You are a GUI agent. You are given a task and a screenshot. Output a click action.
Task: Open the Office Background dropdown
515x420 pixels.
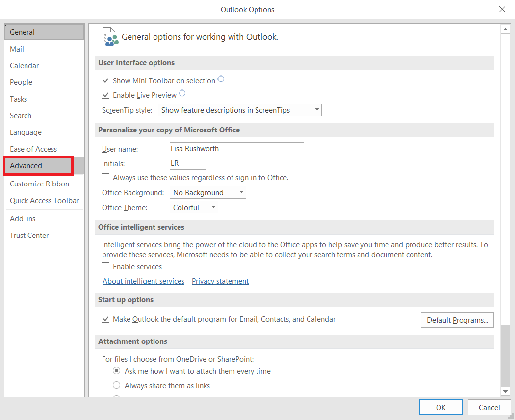207,193
